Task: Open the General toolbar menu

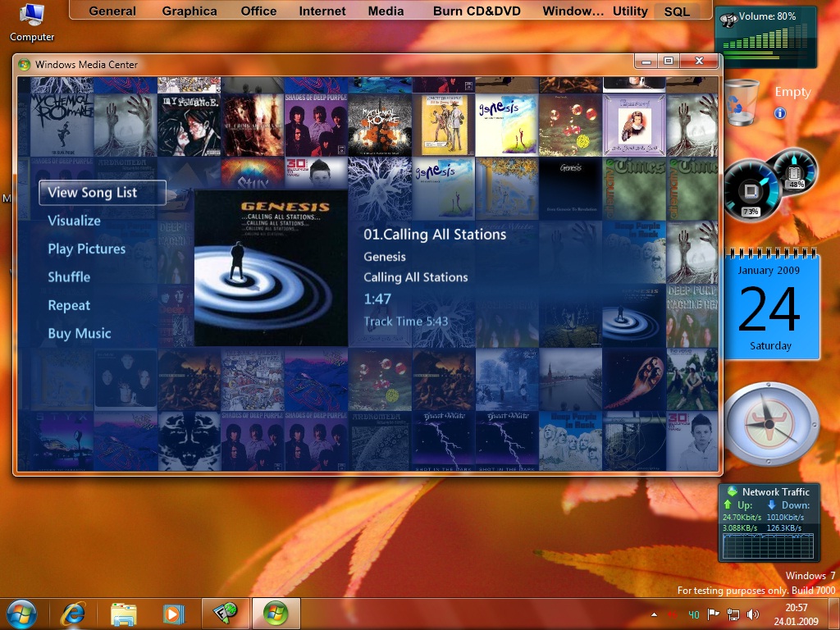Action: tap(112, 11)
